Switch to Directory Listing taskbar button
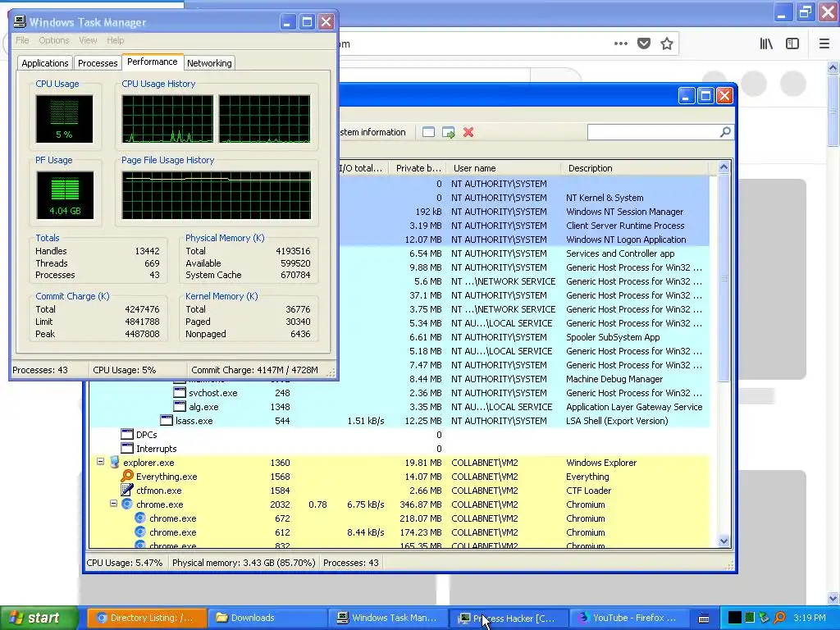 [147, 618]
